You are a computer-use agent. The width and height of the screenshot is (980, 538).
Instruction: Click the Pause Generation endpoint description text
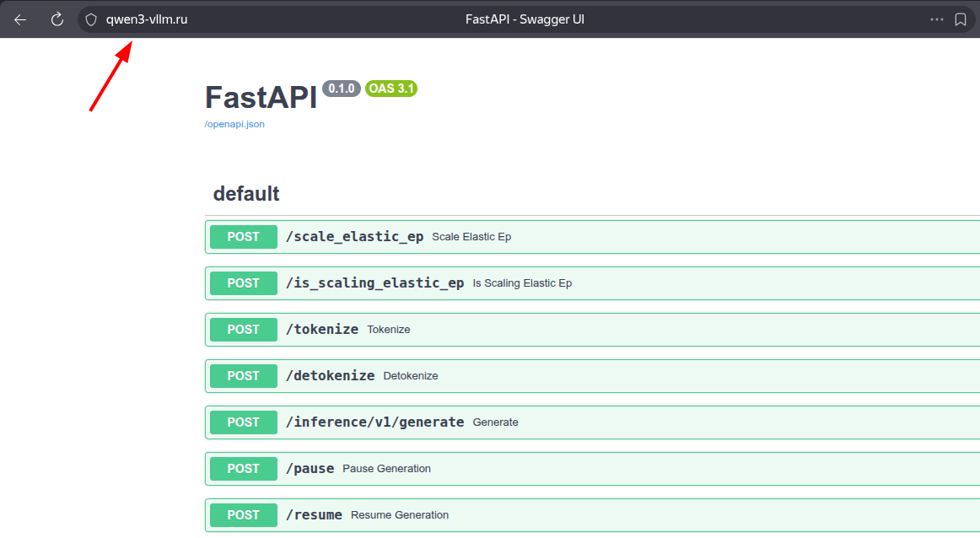387,468
